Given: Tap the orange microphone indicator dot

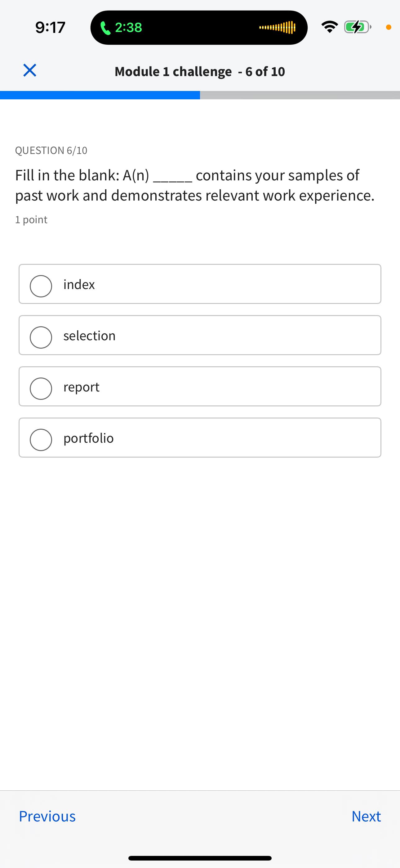Looking at the screenshot, I should click(388, 28).
